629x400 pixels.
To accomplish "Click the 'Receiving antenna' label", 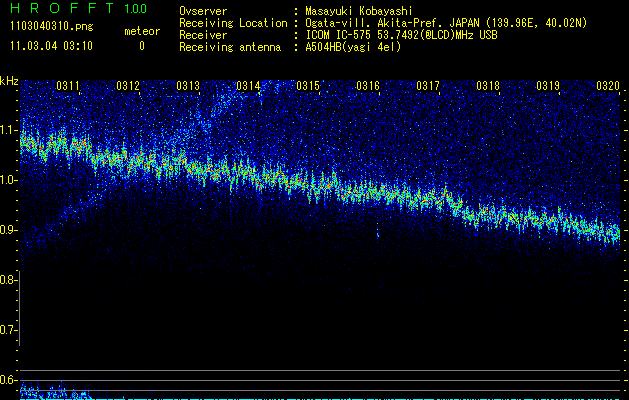I will pos(230,47).
